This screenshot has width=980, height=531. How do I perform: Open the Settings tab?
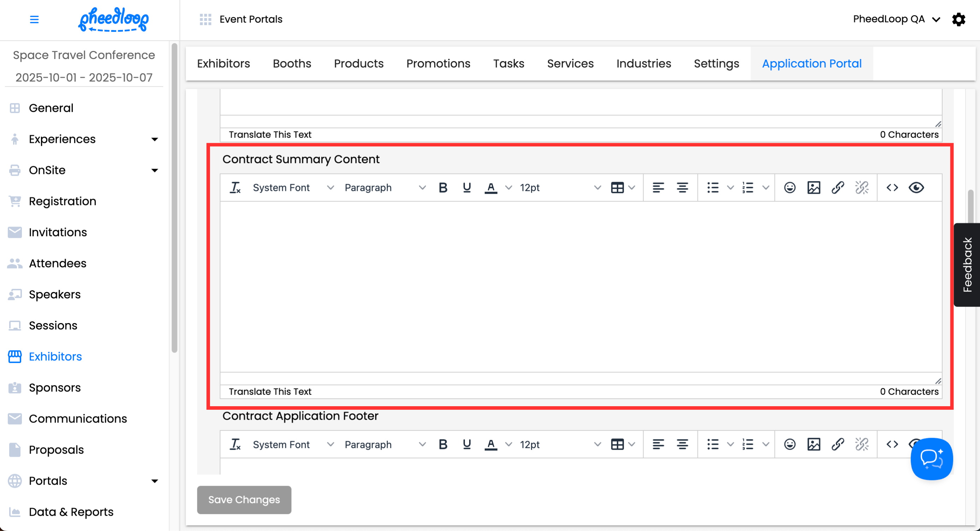(716, 64)
